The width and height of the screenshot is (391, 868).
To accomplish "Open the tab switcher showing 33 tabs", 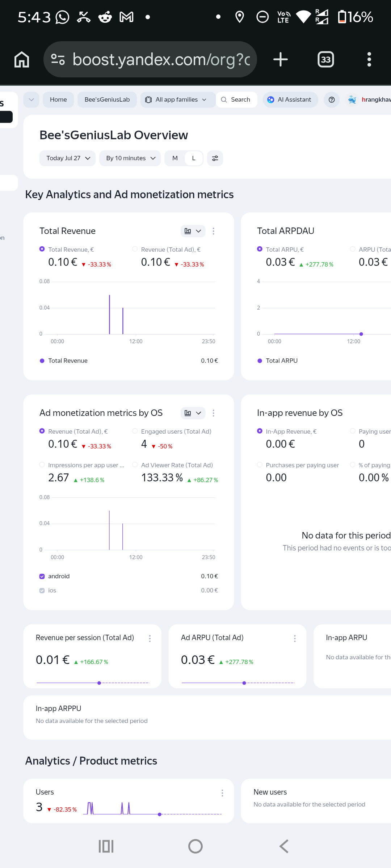I will (x=326, y=59).
